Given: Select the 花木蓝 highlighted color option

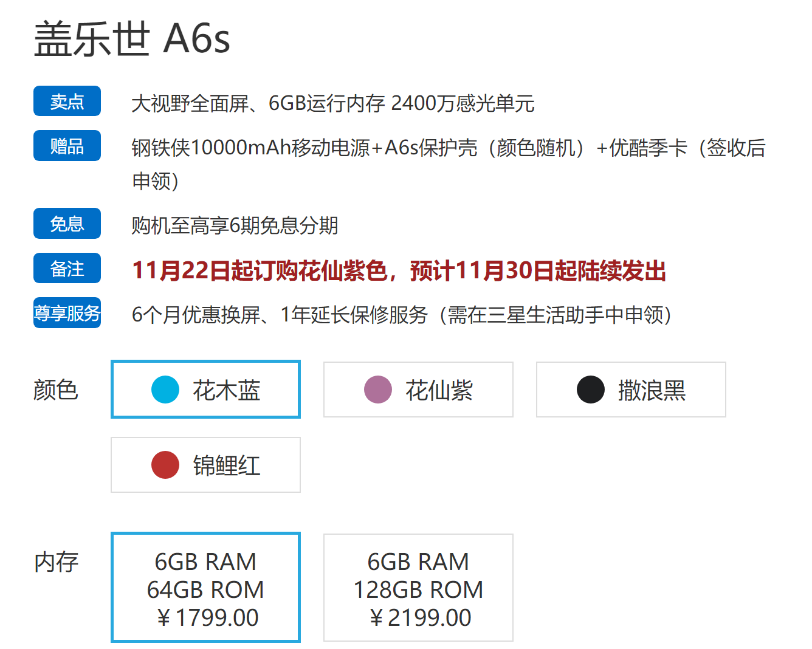Looking at the screenshot, I should point(205,390).
